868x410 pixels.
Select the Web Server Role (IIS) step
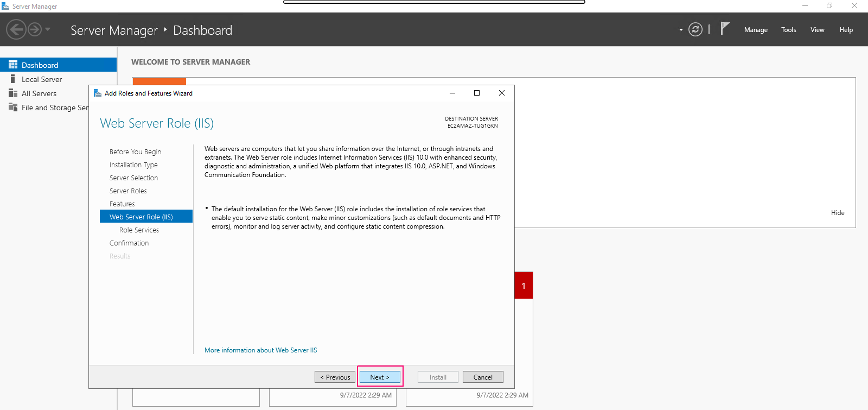[x=146, y=216]
